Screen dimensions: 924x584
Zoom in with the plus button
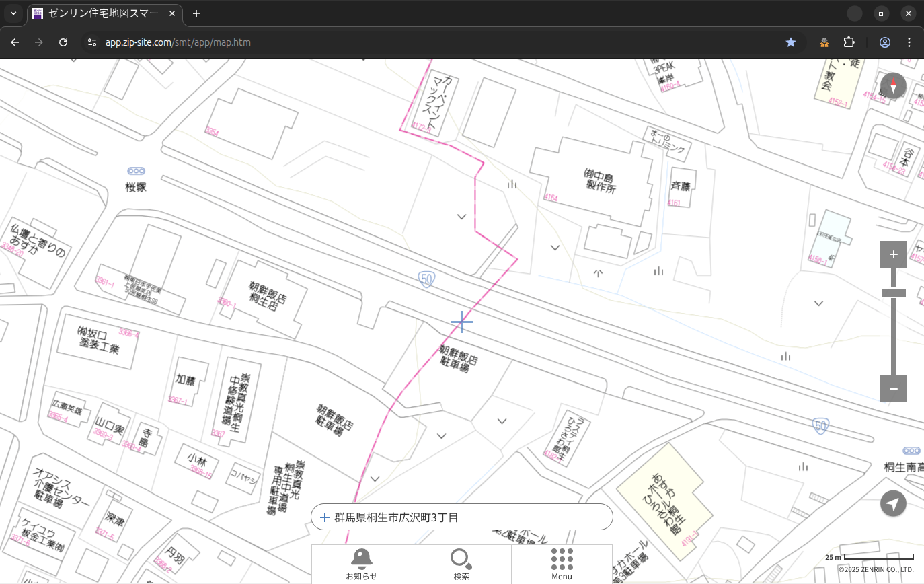pos(893,254)
